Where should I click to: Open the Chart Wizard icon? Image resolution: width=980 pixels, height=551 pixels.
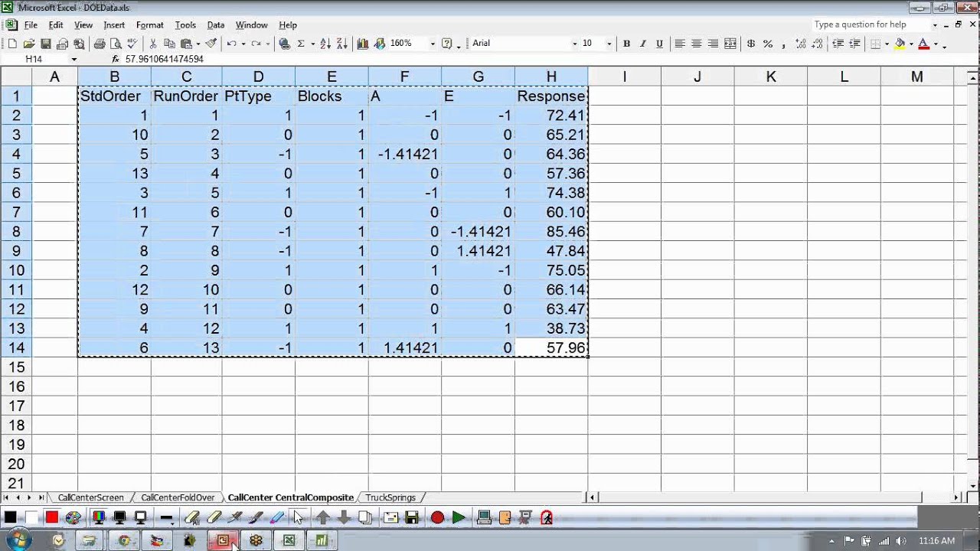pos(362,44)
